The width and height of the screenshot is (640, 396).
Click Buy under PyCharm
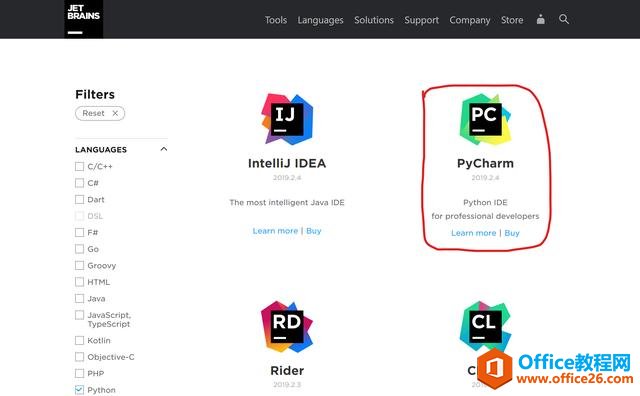(x=512, y=233)
